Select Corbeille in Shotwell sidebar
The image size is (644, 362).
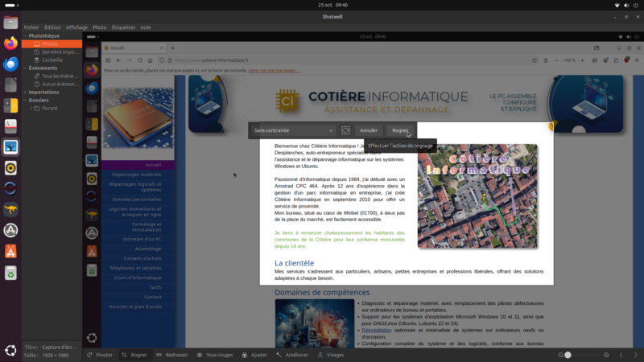tap(52, 60)
